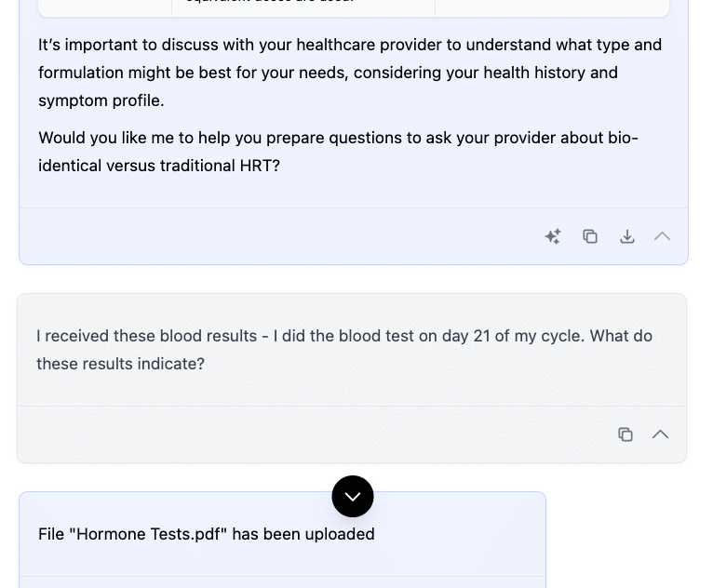Copy the assistant's HRT response
The height and width of the screenshot is (588, 713).
pos(590,236)
